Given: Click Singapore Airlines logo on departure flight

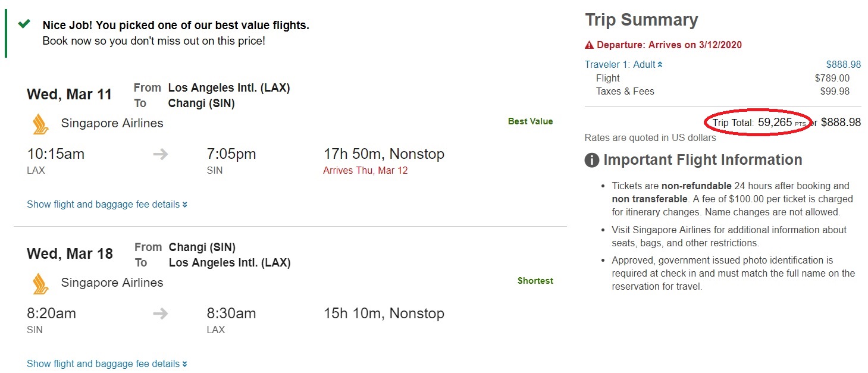Looking at the screenshot, I should coord(40,124).
